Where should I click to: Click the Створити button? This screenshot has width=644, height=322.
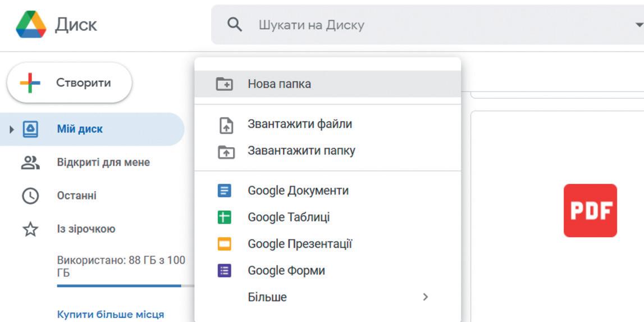click(x=70, y=83)
